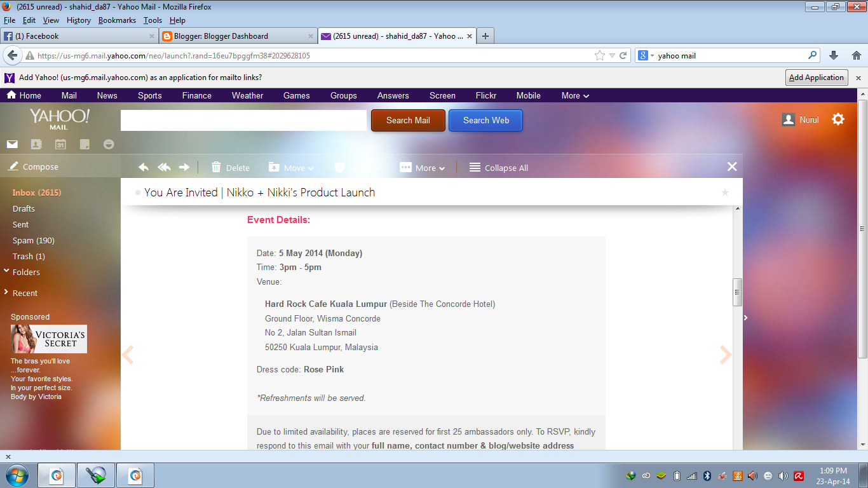868x488 pixels.
Task: Click Home in Yahoo navigation bar
Action: (x=24, y=95)
